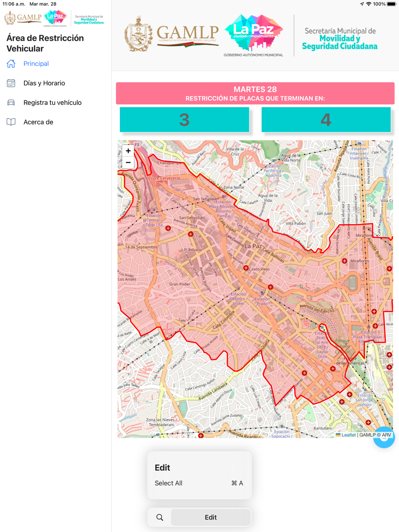Tap the magnifier search icon at bottom
This screenshot has height=532, width=399.
[160, 517]
